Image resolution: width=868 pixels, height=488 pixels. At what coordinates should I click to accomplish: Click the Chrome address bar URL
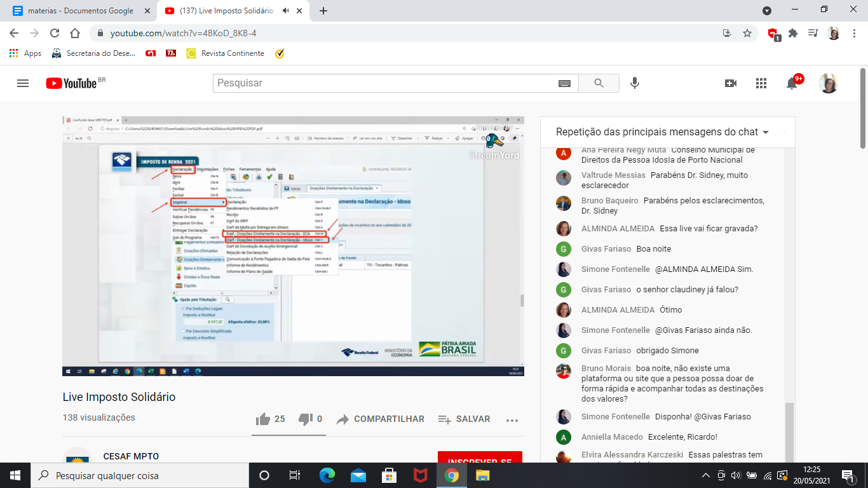point(184,33)
